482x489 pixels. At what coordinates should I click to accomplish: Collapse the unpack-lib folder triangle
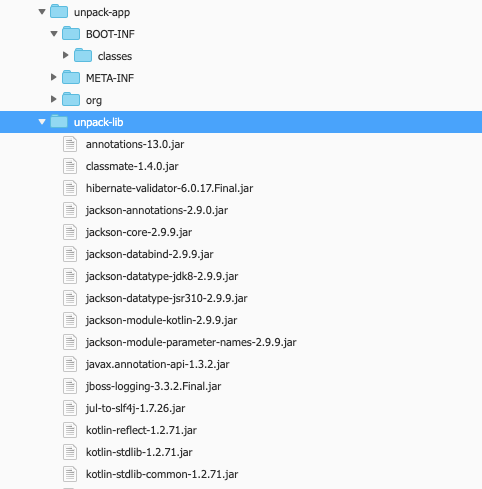tap(42, 122)
